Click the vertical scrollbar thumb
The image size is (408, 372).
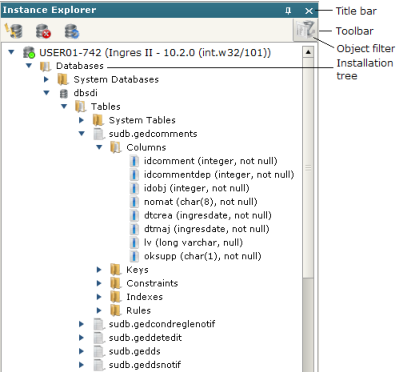pyautogui.click(x=308, y=168)
